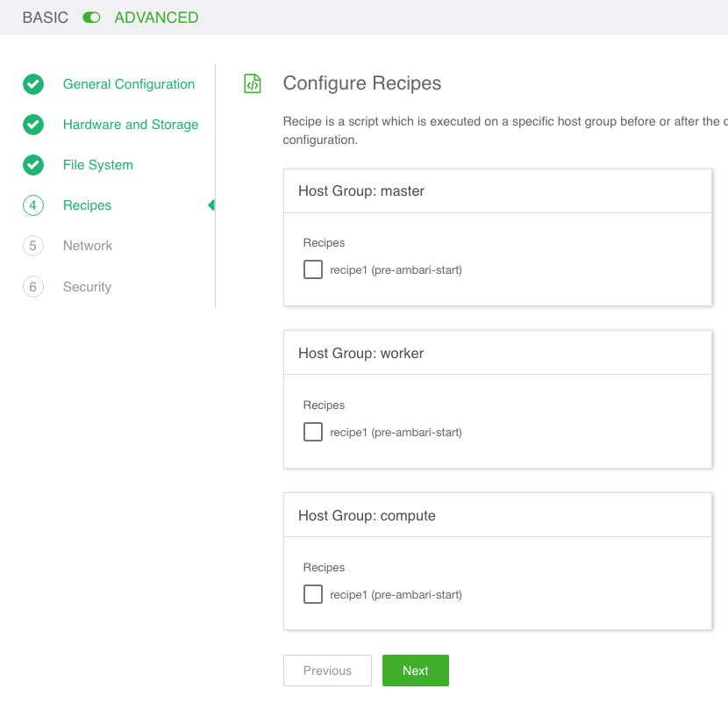Click the ADVANCED mode label

[156, 18]
